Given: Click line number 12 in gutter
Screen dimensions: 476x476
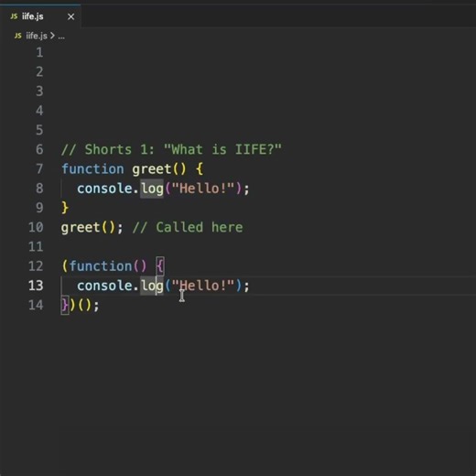Looking at the screenshot, I should [36, 266].
